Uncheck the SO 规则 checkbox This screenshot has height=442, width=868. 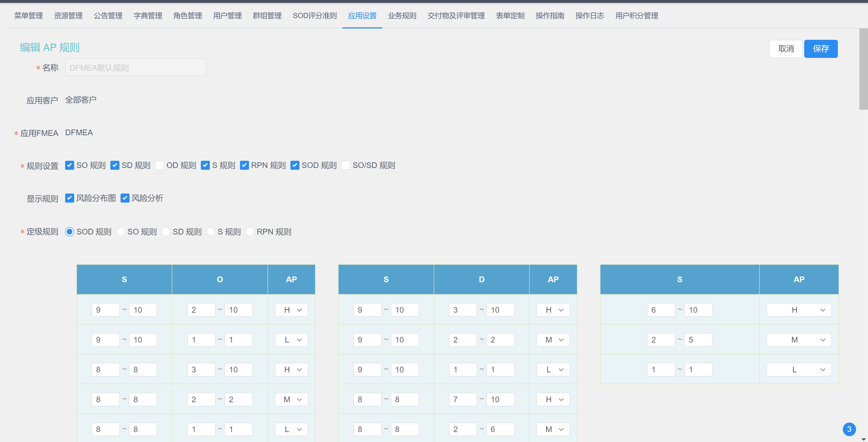(69, 165)
